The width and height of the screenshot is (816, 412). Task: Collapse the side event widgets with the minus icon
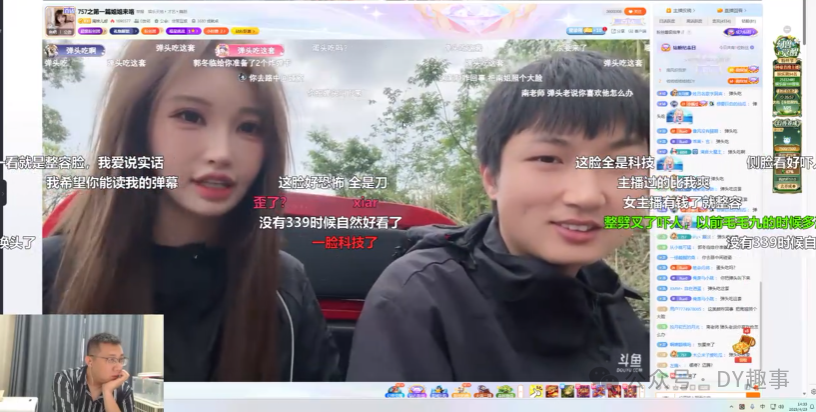787,29
